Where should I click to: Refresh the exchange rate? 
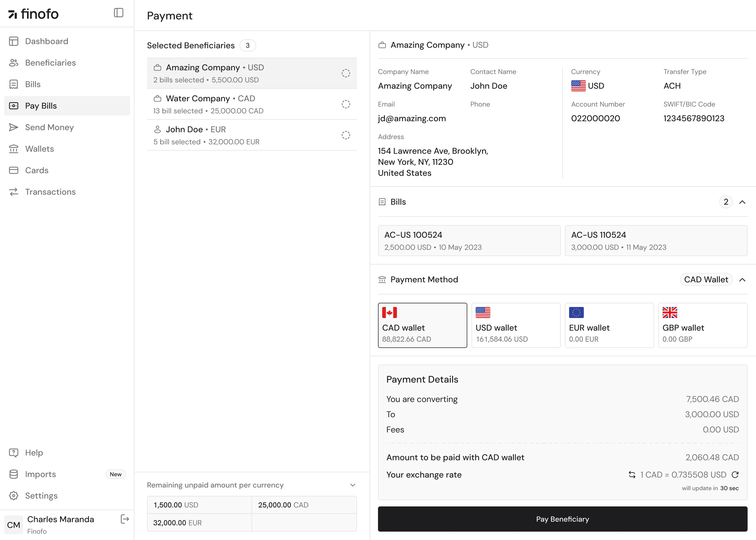[x=735, y=474]
